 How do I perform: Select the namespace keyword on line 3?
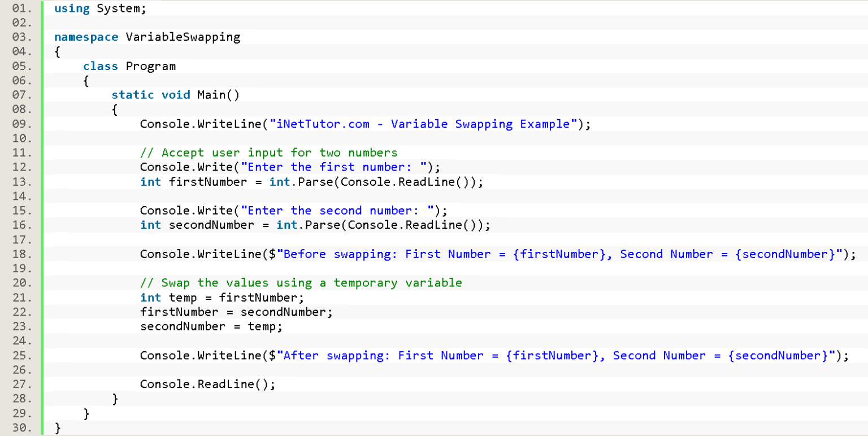tap(86, 37)
